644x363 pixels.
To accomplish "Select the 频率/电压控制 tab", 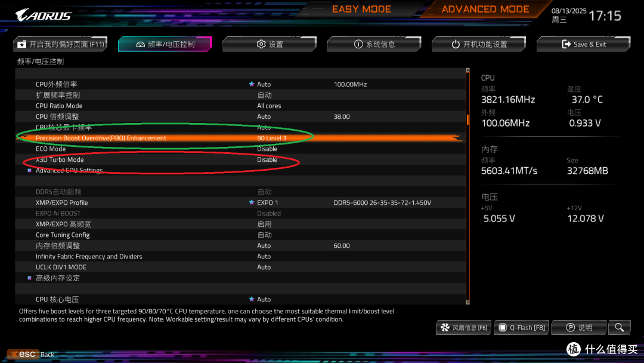I will tap(165, 44).
